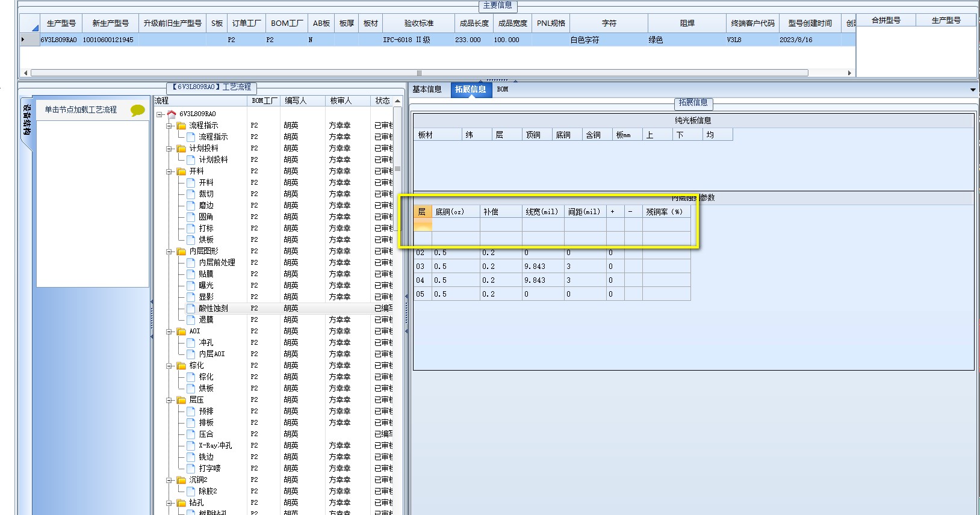Screen dimensions: 980x515
Task: Click document icon beside 裁切 step
Action: click(x=191, y=194)
